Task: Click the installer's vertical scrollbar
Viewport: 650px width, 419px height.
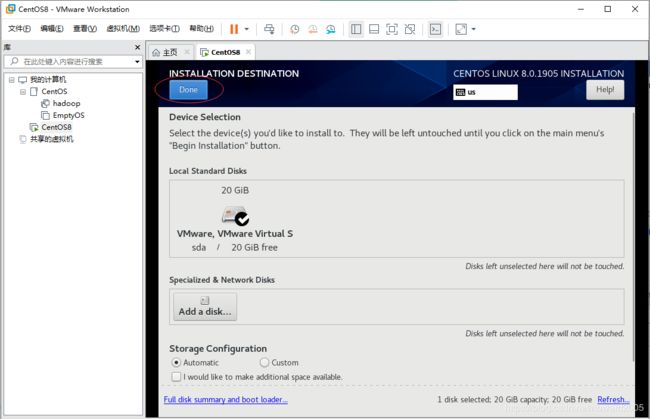Action: [x=633, y=236]
